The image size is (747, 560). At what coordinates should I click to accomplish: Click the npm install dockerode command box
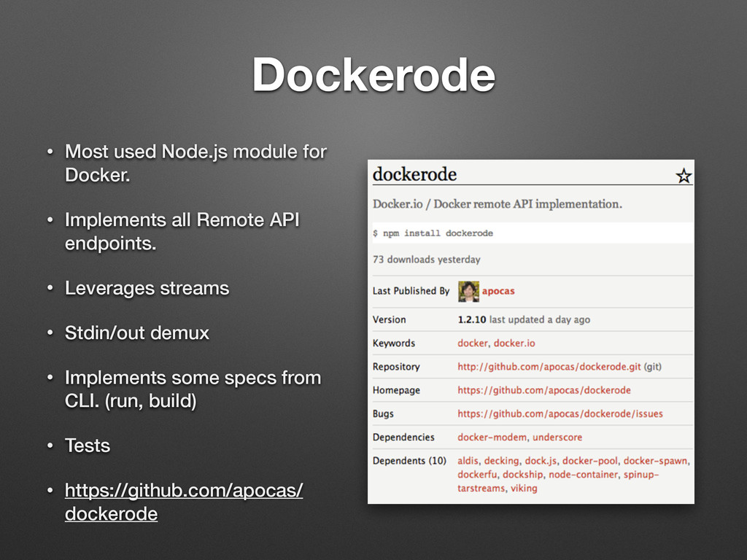click(x=533, y=233)
